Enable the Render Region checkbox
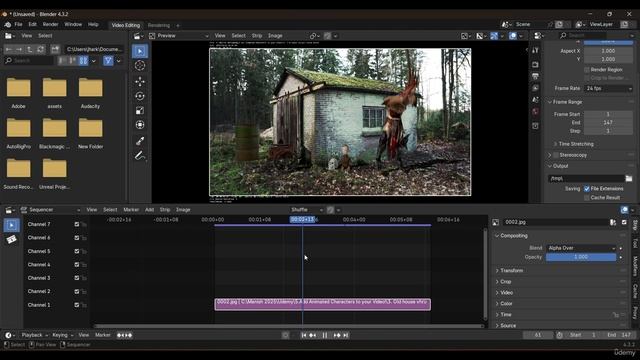The width and height of the screenshot is (640, 360). coord(587,70)
